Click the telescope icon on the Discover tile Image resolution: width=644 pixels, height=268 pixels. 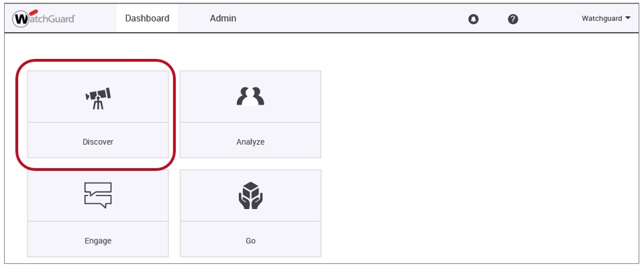98,98
